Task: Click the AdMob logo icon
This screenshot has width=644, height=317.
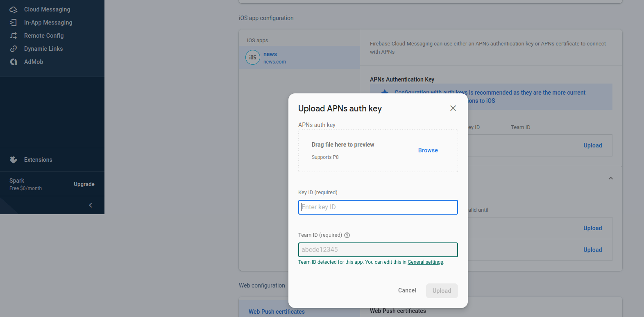Action: coord(14,62)
